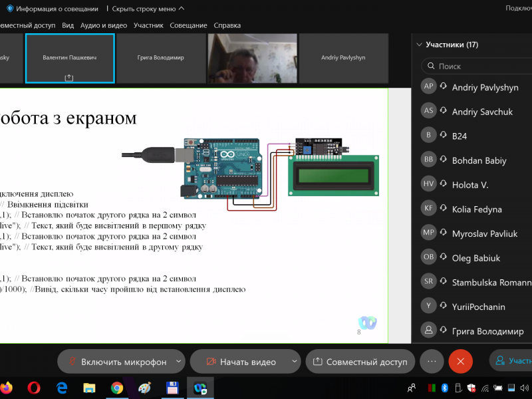Expand microphone options dropdown arrow
This screenshot has height=399, width=532.
178,362
